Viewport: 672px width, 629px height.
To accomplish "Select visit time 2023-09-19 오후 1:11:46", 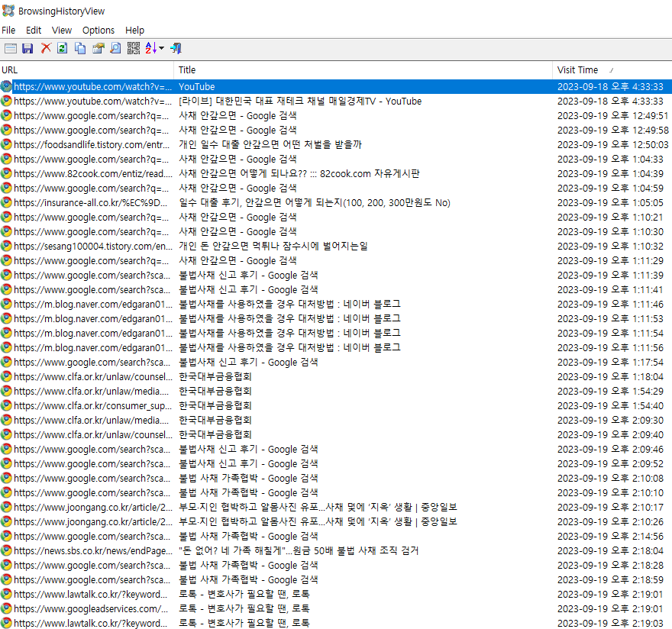I will pos(611,305).
